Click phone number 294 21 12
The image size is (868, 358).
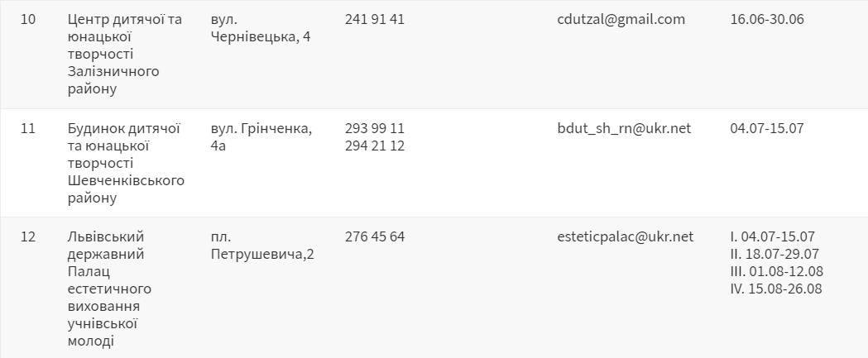[x=374, y=146]
